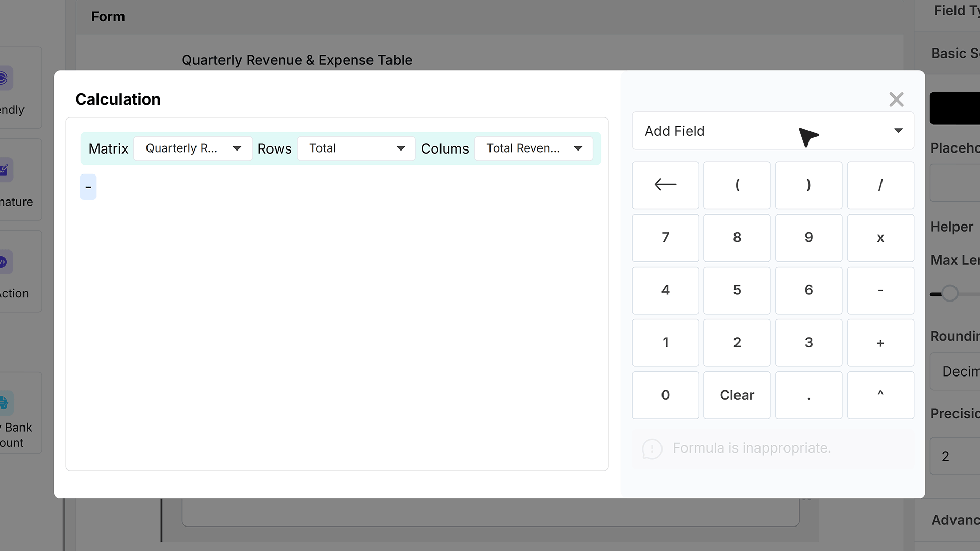The image size is (980, 551).
Task: Click the Action code icon in sidebar
Action: pyautogui.click(x=4, y=262)
